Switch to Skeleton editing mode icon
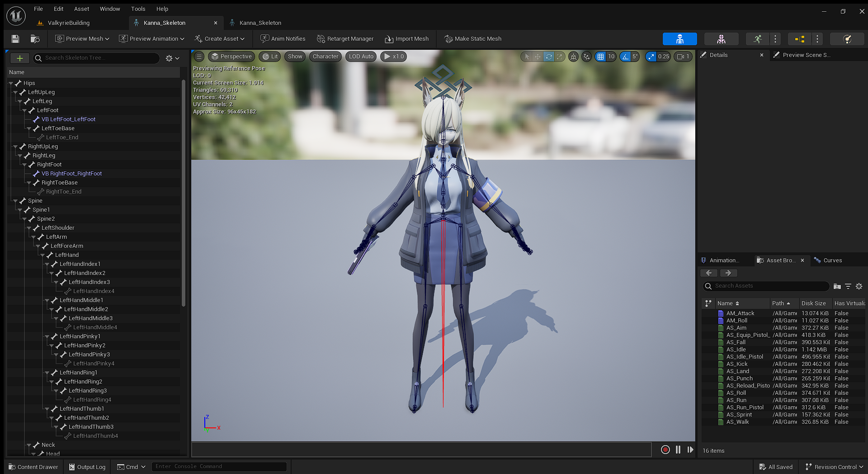The image size is (868, 474). [679, 39]
